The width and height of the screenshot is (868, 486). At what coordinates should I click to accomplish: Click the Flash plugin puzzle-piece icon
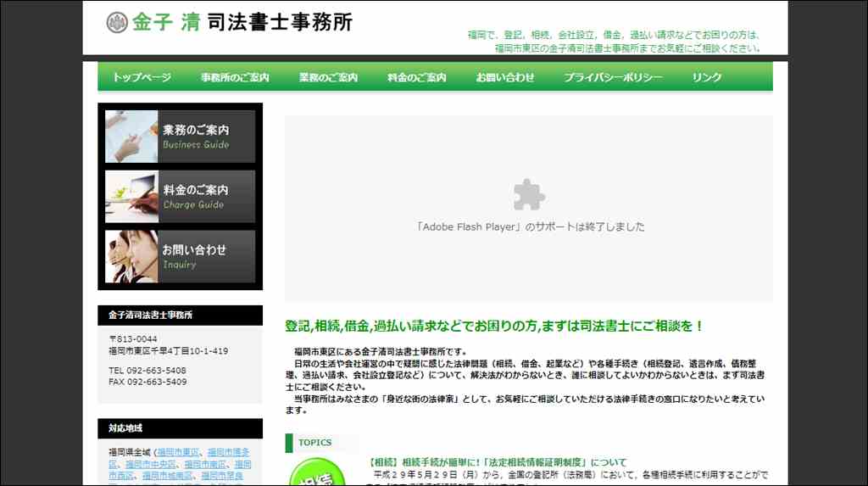point(529,194)
